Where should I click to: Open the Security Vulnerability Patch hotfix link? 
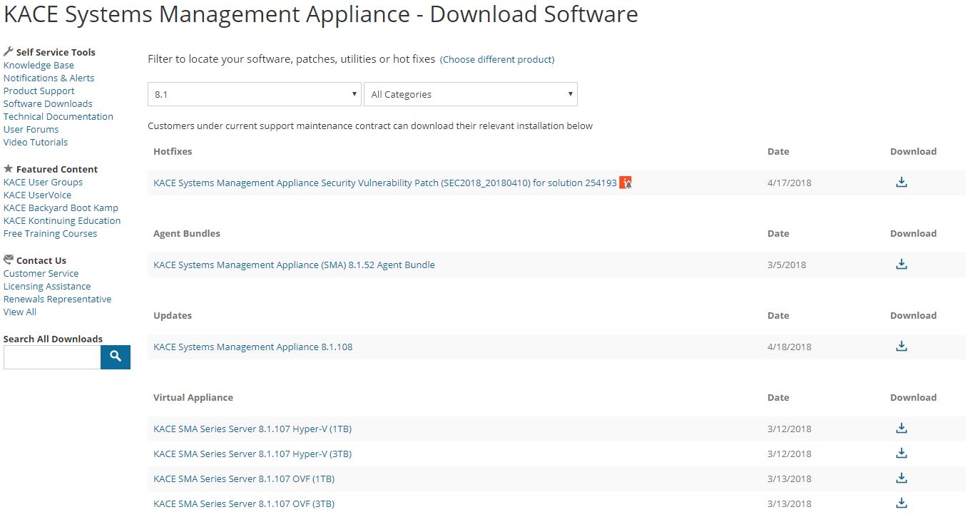[385, 183]
